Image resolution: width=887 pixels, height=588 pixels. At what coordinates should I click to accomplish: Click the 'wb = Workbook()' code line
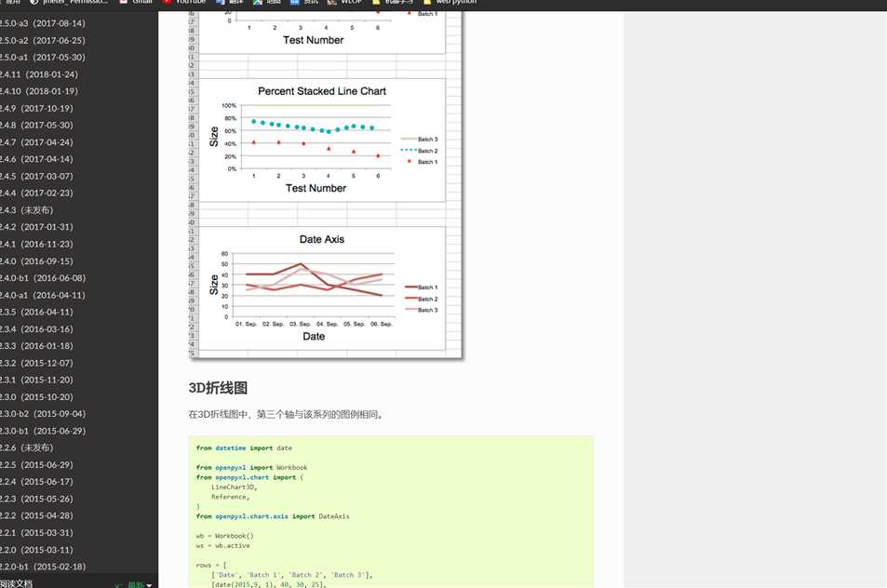(225, 535)
